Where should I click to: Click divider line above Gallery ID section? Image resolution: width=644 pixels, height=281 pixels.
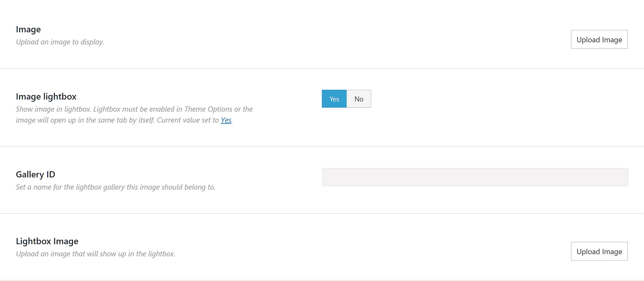[322, 146]
